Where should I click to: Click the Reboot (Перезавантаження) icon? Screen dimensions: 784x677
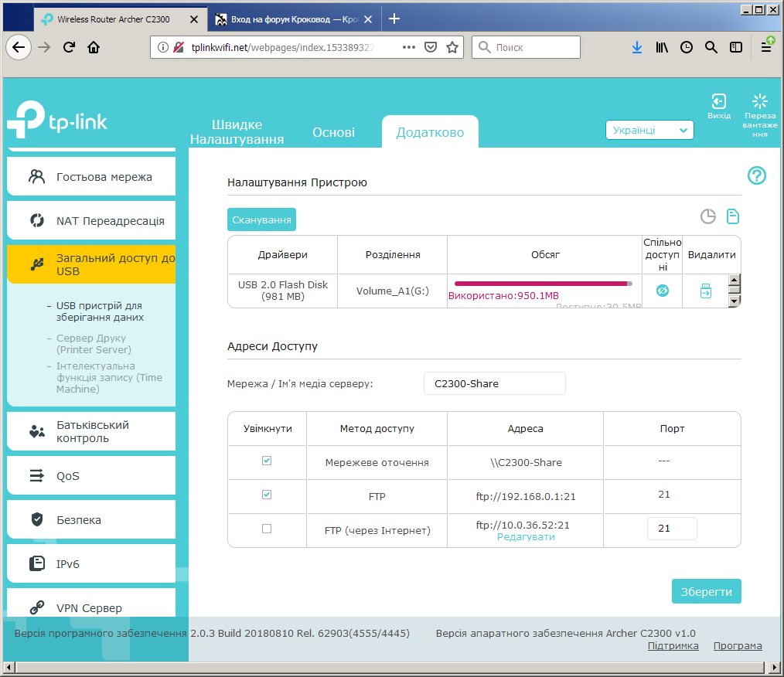pos(759,102)
